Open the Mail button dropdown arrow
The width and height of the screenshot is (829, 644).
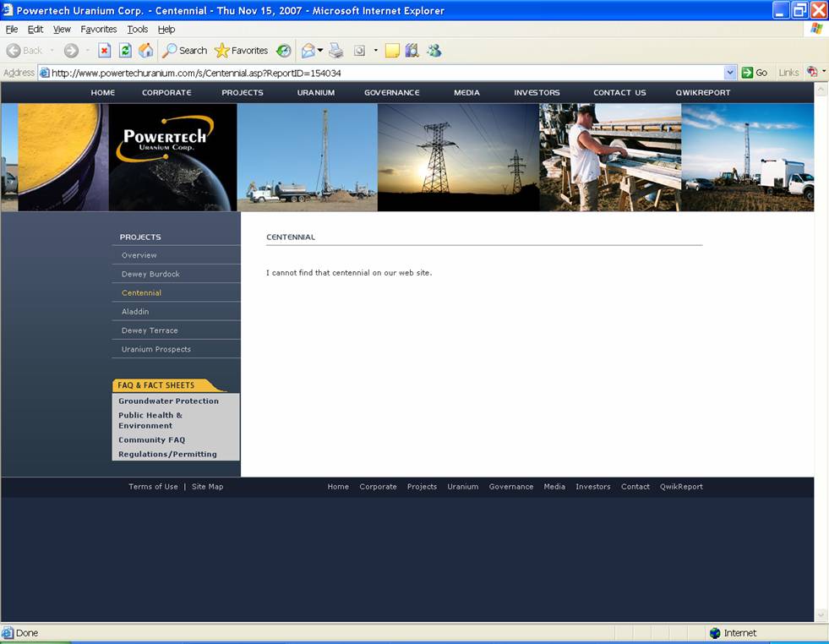[320, 51]
